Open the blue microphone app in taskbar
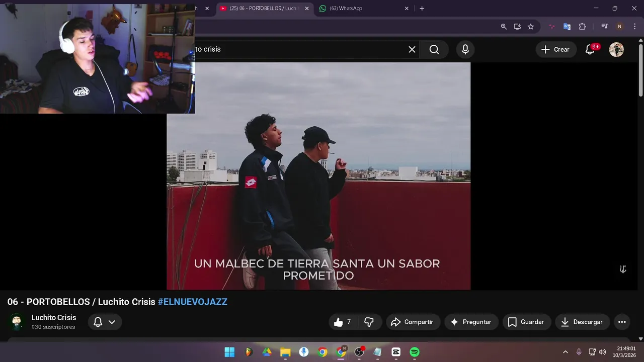This screenshot has height=362, width=644. point(304,352)
